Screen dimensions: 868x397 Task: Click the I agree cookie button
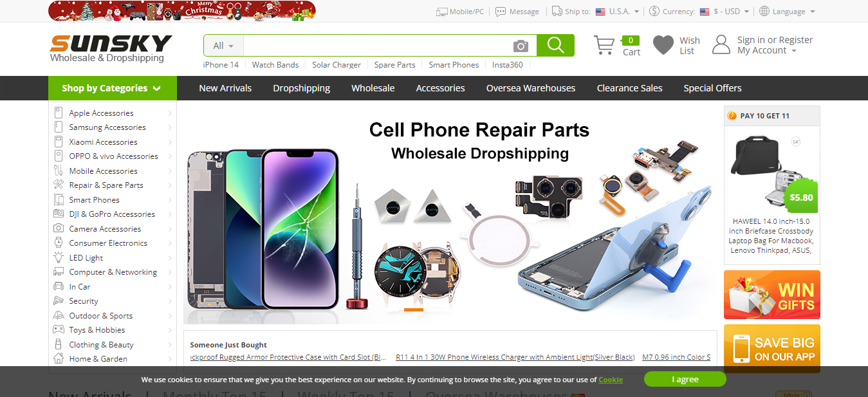coord(685,379)
